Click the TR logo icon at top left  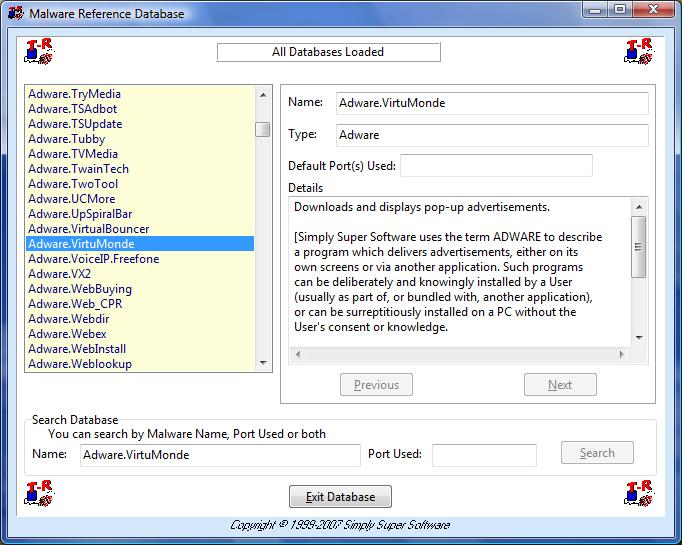click(x=38, y=52)
